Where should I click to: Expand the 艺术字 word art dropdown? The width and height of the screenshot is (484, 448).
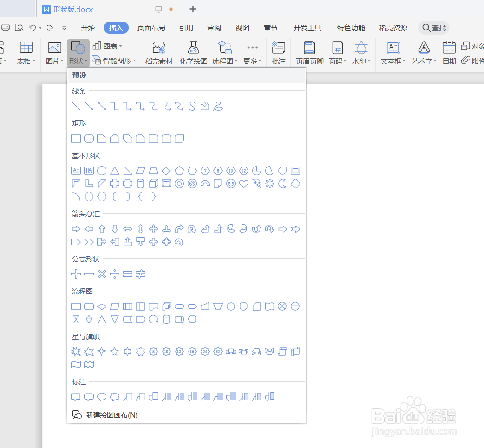(424, 53)
